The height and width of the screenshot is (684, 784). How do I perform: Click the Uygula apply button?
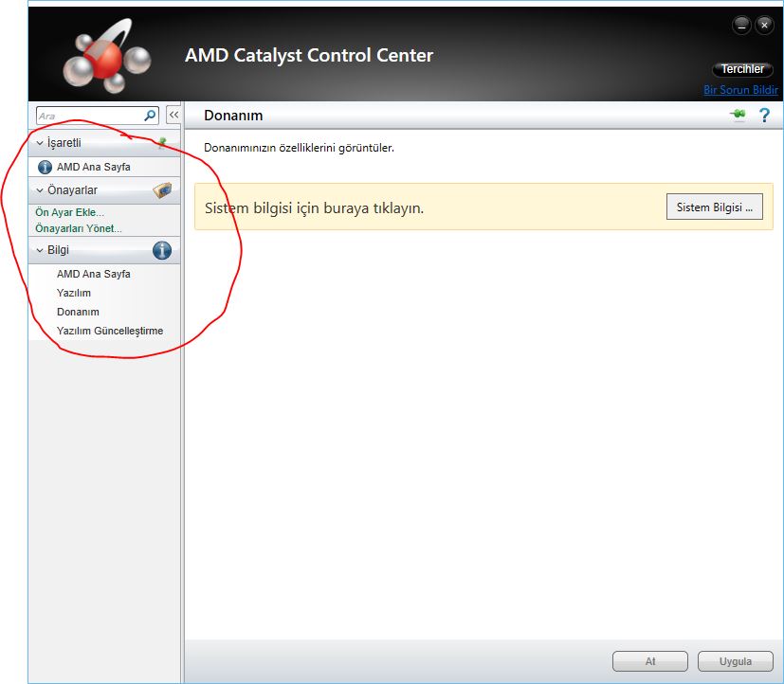pos(736,661)
